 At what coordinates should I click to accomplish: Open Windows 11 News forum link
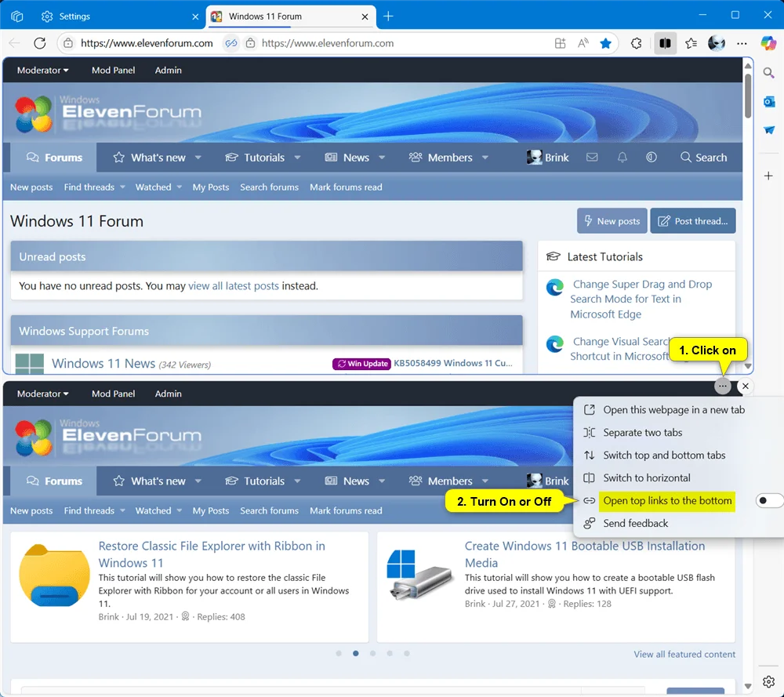[103, 364]
